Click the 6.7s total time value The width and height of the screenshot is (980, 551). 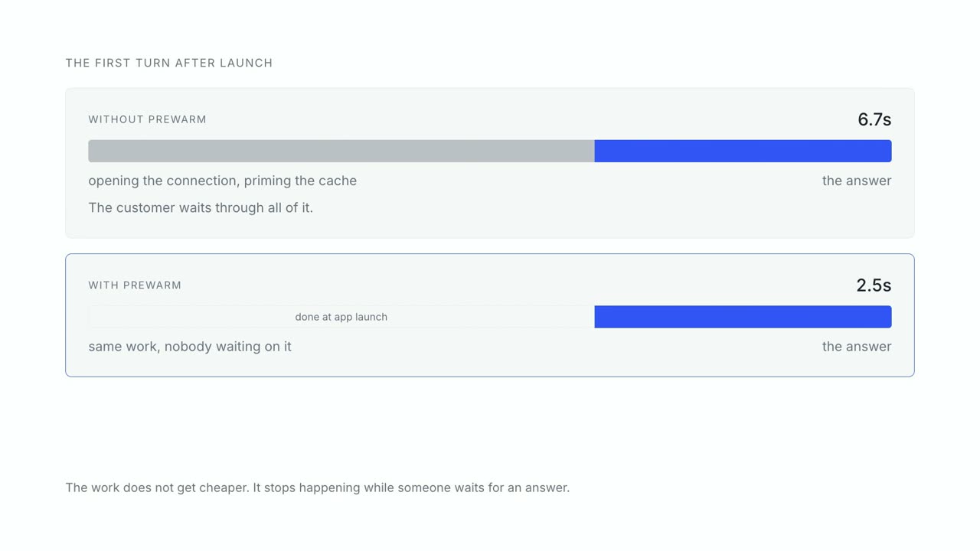(x=874, y=119)
